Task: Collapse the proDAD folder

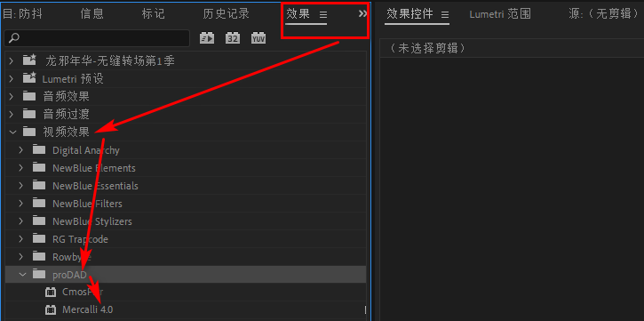Action: (22, 275)
